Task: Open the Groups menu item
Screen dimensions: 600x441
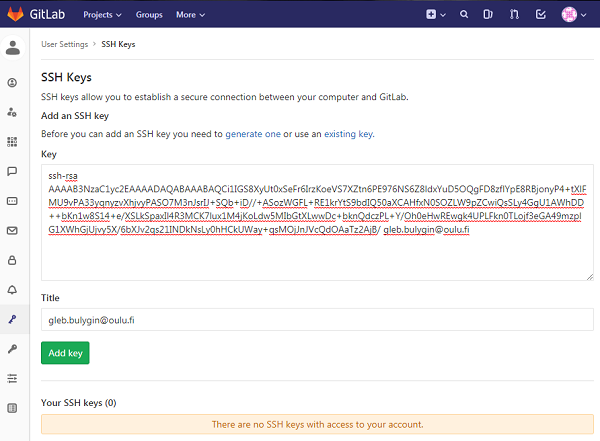Action: pos(149,15)
